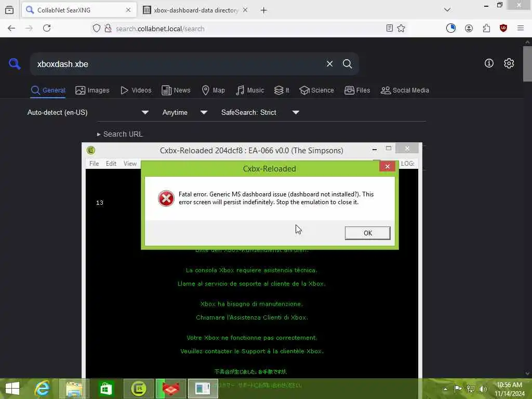Select the Videos search category
This screenshot has height=399, width=532.
(136, 90)
